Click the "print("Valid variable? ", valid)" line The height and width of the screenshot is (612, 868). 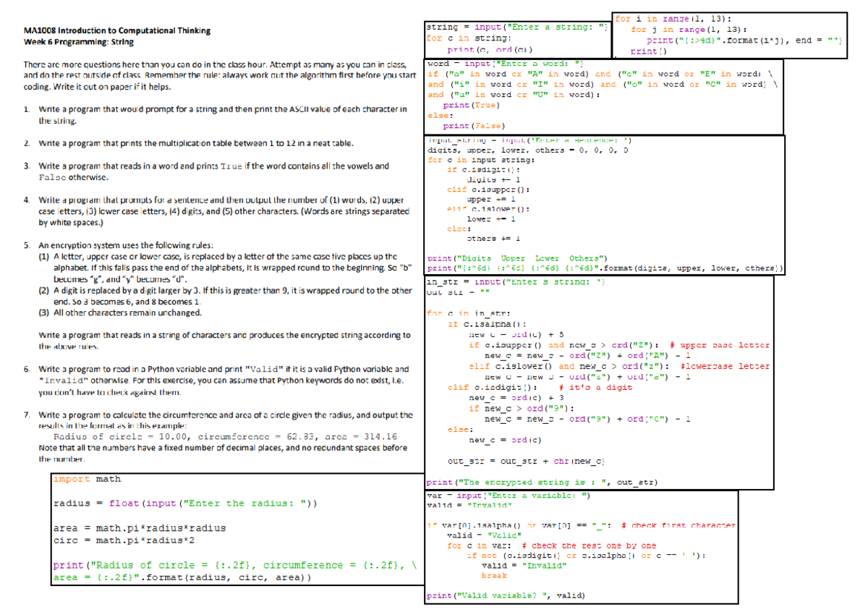pos(506,595)
